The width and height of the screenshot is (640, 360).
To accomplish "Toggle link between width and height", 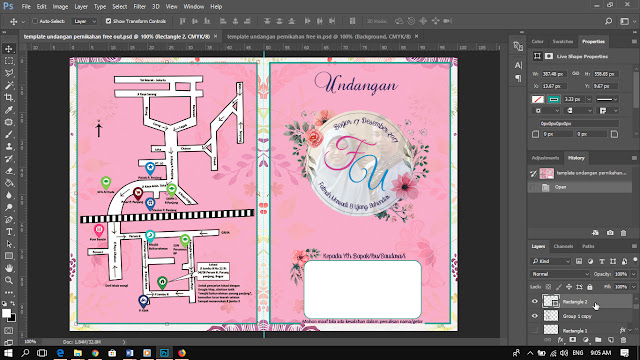I will tap(576, 74).
